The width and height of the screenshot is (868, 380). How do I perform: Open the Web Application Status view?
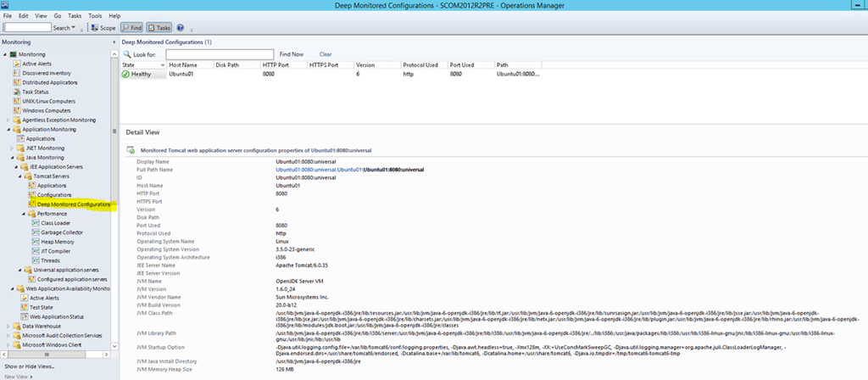click(x=57, y=316)
